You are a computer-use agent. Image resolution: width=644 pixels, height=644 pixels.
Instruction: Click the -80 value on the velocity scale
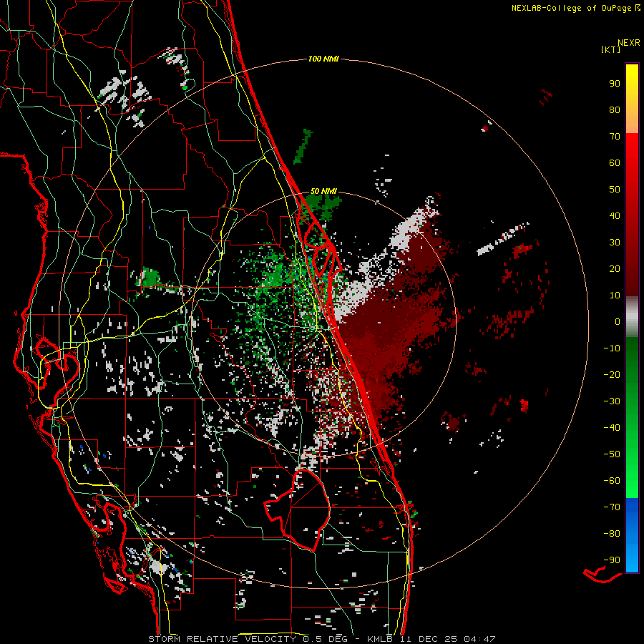click(612, 534)
